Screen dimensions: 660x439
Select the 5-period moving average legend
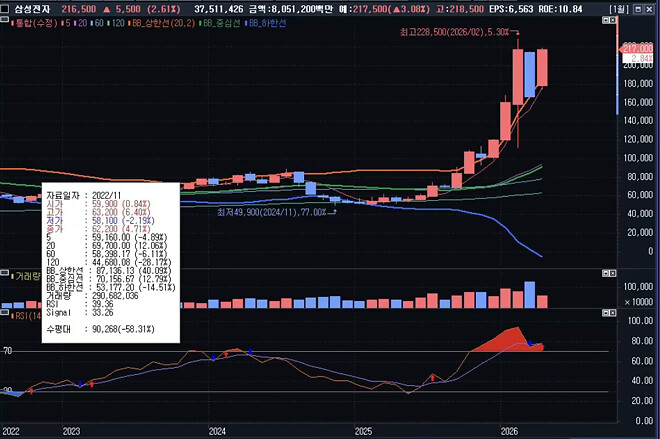point(66,23)
